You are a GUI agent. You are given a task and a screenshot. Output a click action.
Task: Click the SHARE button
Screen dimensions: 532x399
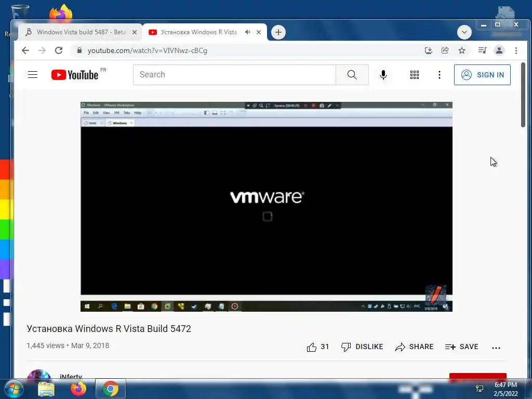414,347
